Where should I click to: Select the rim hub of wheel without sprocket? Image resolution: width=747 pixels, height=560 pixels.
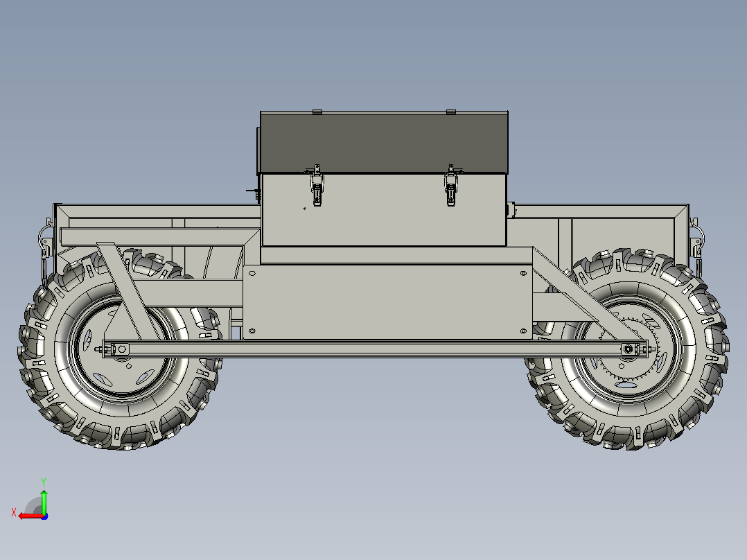[121, 351]
